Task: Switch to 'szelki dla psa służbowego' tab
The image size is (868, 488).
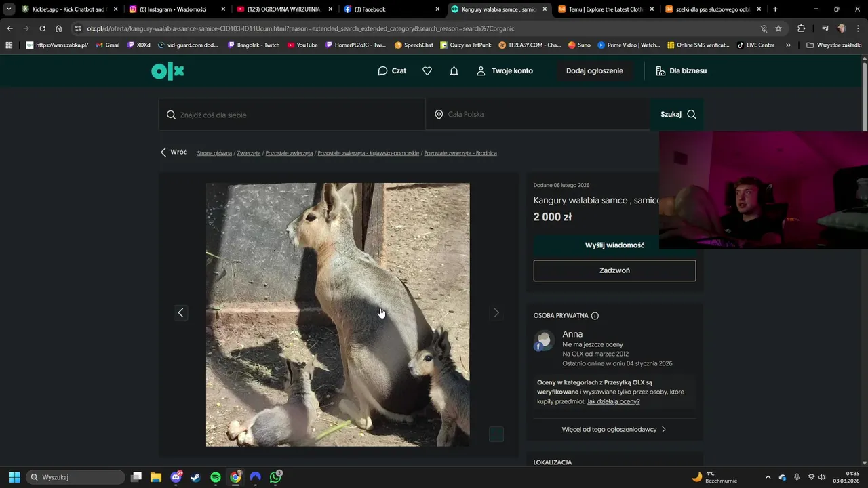Action: pos(713,9)
